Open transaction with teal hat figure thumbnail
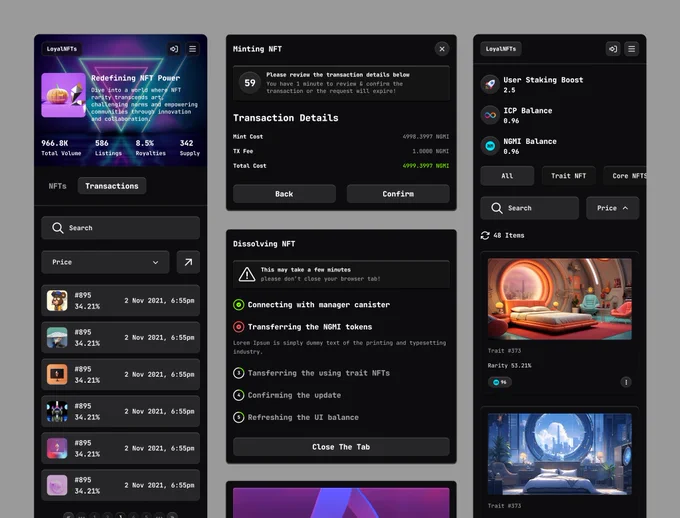 pyautogui.click(x=121, y=337)
